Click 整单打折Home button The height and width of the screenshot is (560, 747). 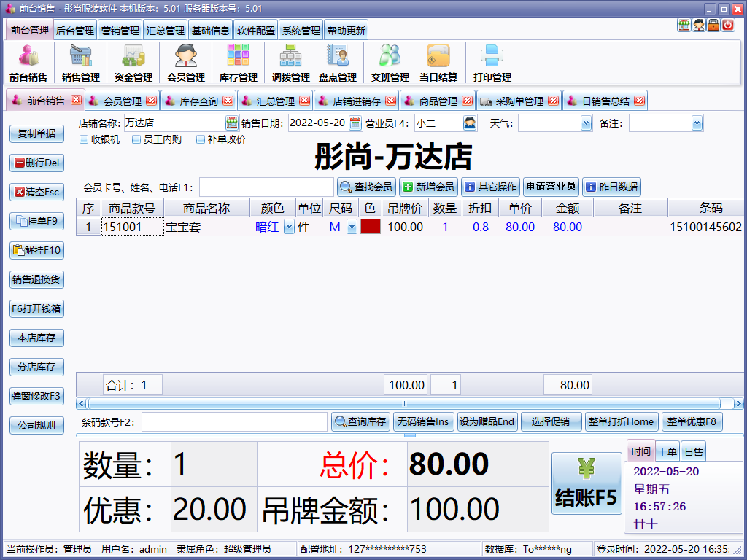point(622,421)
